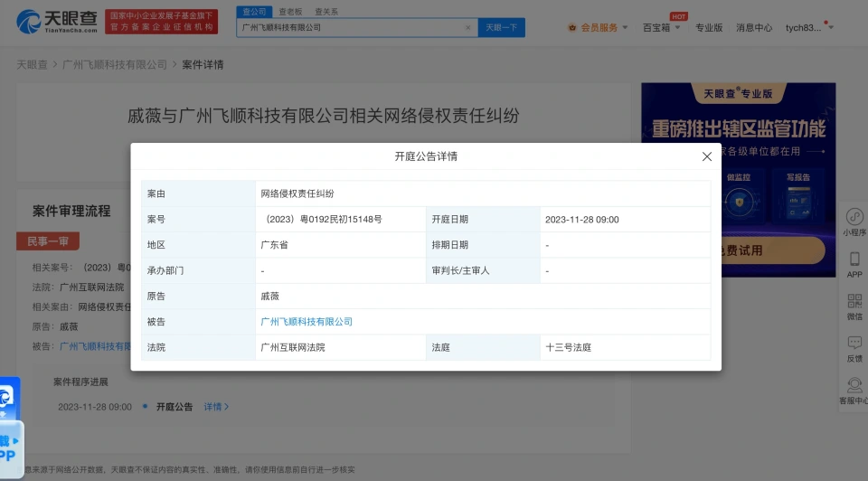
Task: Click the 天眼查专业版 advertisement banner
Action: pos(739,179)
